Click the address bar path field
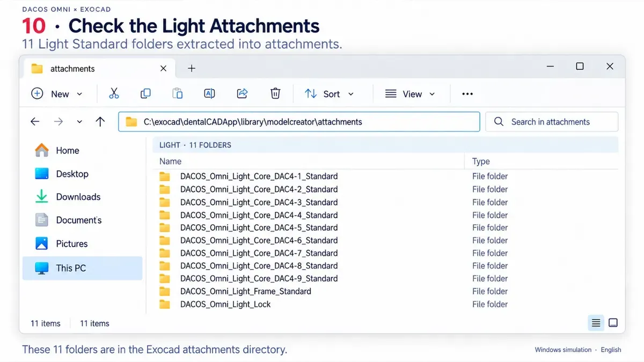 click(x=299, y=122)
